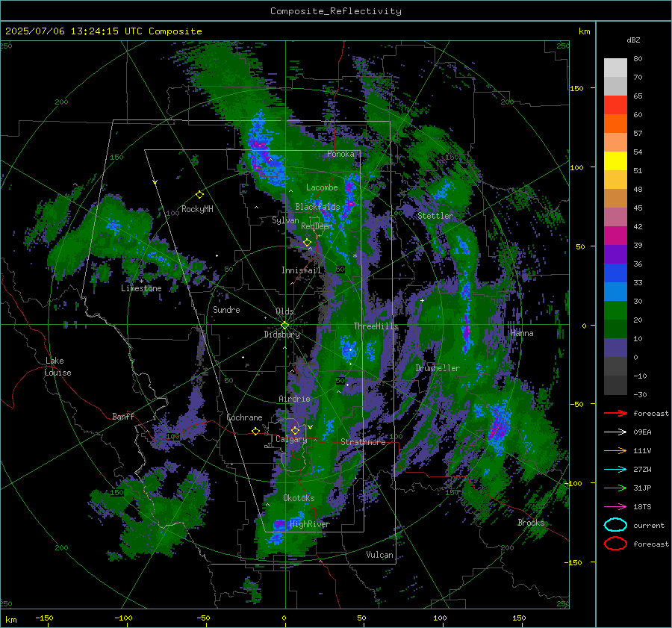Click the Lacombe city label
Screen dimensions: 672x628
(x=322, y=187)
